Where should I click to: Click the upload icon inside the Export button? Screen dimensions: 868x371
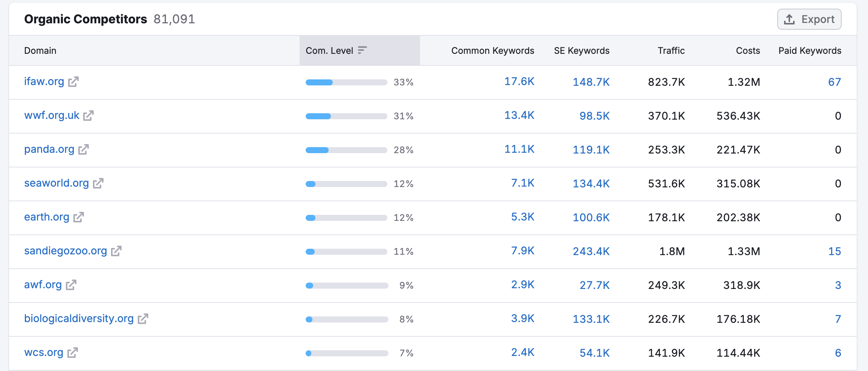[x=789, y=19]
